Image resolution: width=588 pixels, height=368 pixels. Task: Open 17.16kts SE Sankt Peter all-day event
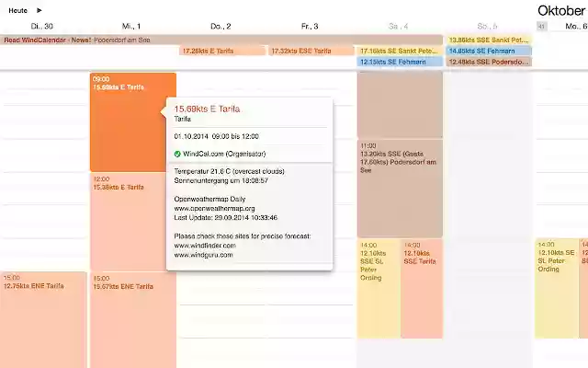point(400,51)
